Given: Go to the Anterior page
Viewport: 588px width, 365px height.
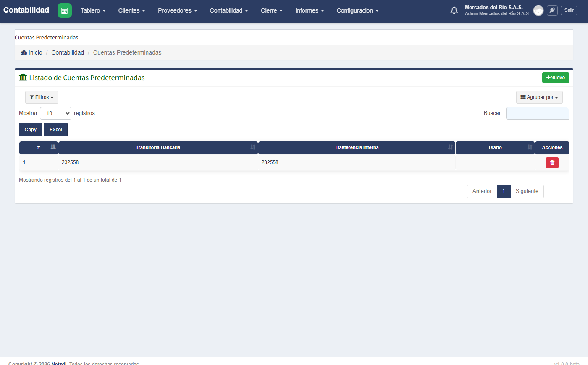Looking at the screenshot, I should 482,191.
